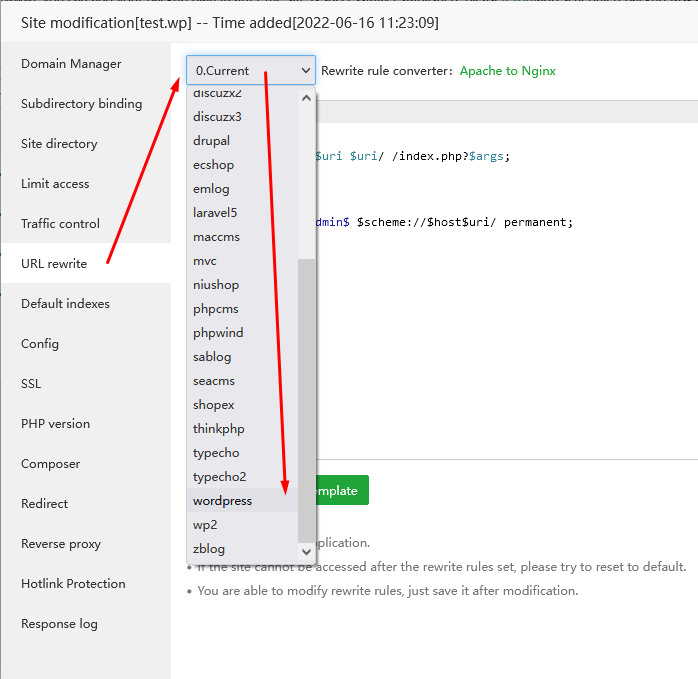Select wordpress from the dropdown list

pos(223,501)
